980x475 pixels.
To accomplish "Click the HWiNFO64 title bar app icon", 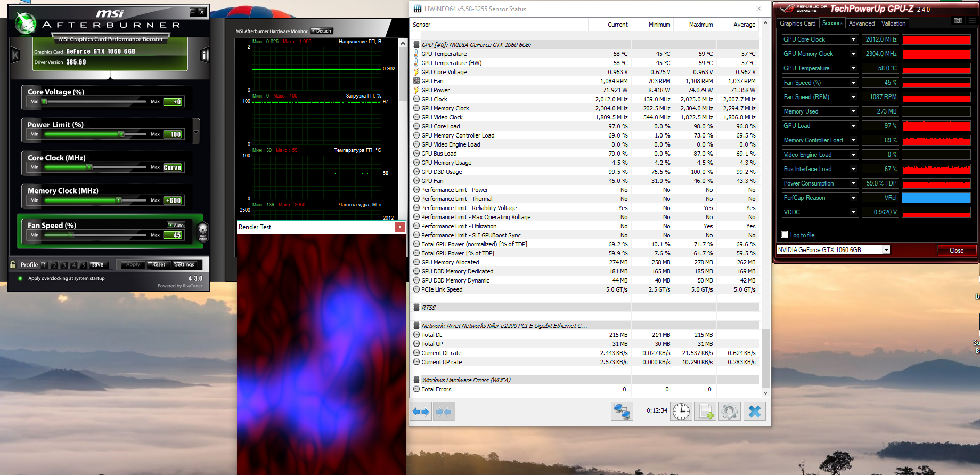I will pos(418,9).
